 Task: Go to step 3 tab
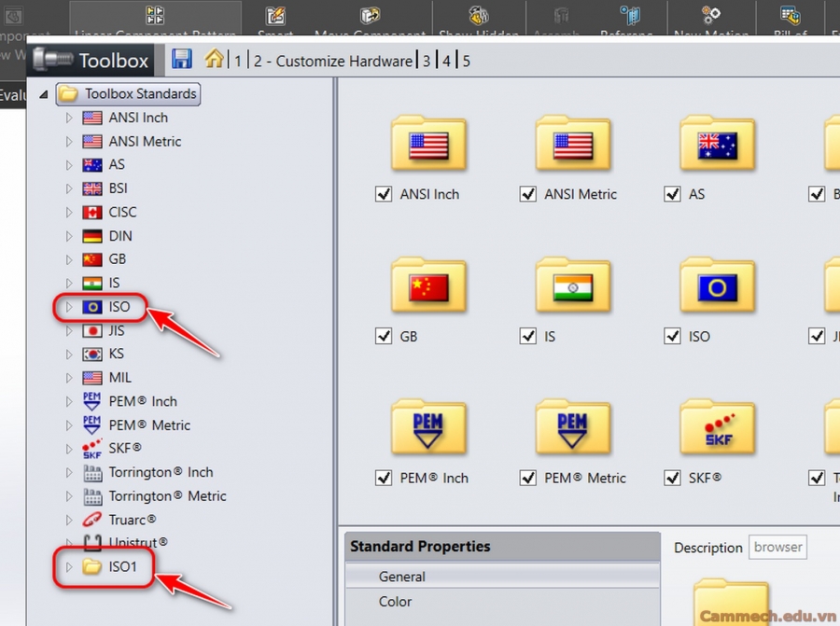pos(427,61)
